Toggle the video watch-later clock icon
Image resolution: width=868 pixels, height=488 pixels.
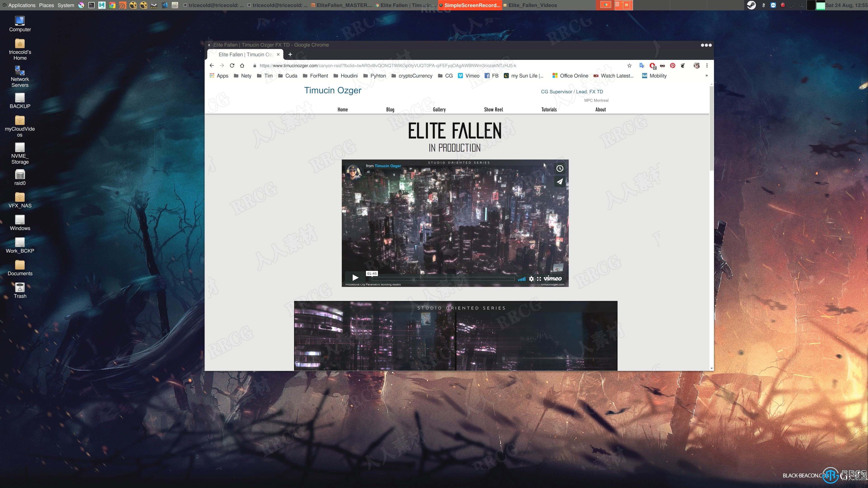click(x=560, y=169)
